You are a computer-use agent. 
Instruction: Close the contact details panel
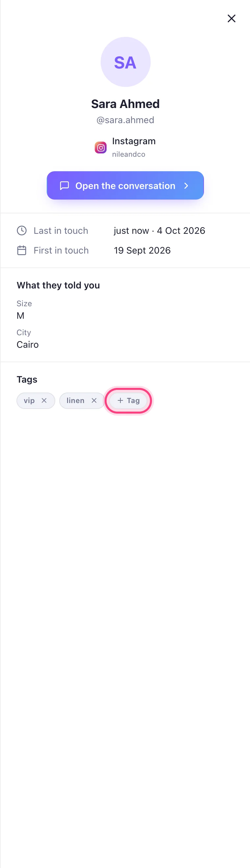[232, 18]
